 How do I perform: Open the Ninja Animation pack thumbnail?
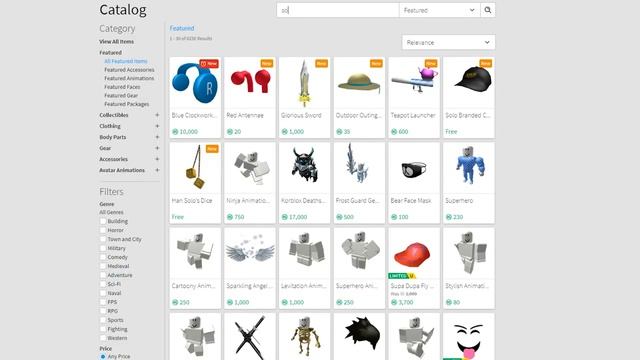coord(250,168)
